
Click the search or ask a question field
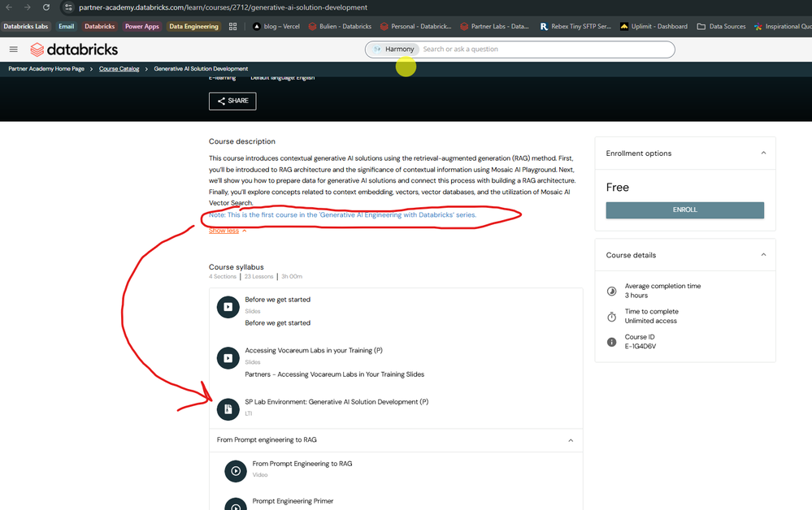(x=545, y=50)
